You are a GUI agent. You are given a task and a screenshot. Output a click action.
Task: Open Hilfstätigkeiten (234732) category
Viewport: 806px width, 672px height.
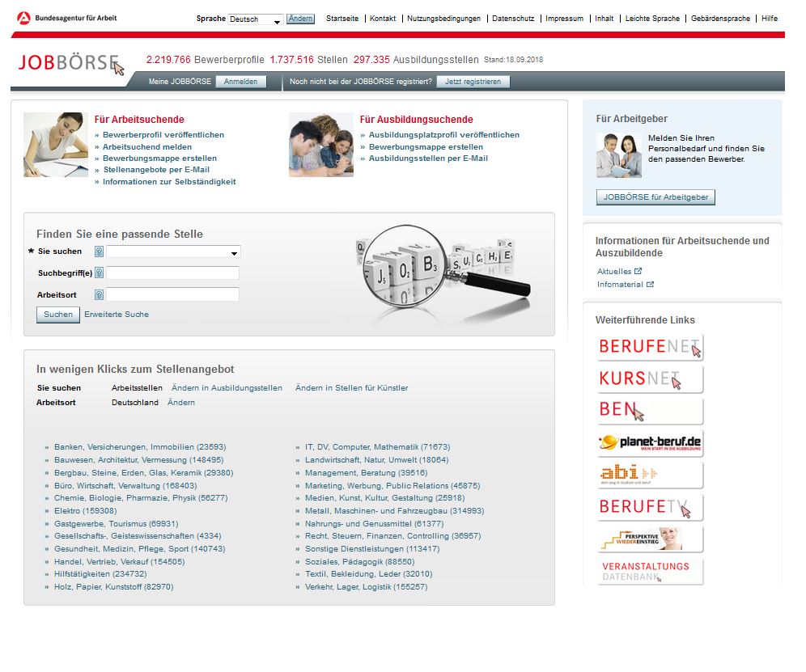click(x=100, y=574)
